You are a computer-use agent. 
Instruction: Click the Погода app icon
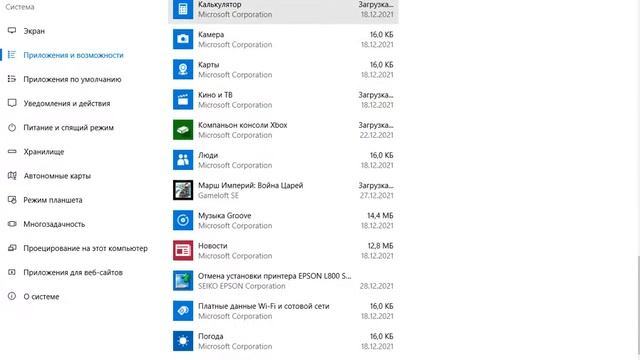183,341
